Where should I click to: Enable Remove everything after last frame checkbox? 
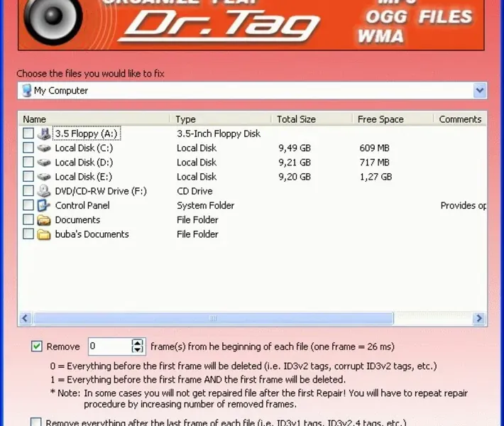point(36,422)
